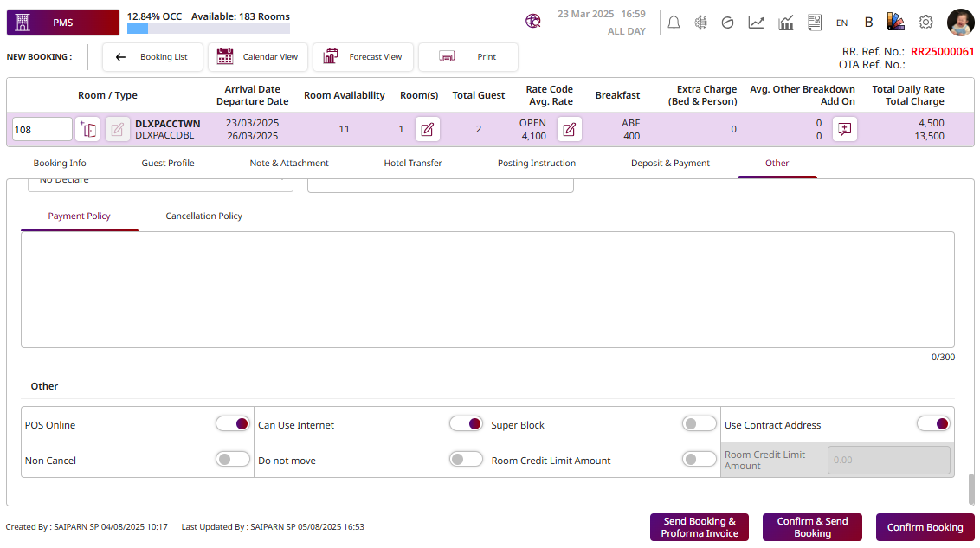This screenshot has height=548, width=980.
Task: Open the EN language selector
Action: click(x=841, y=23)
